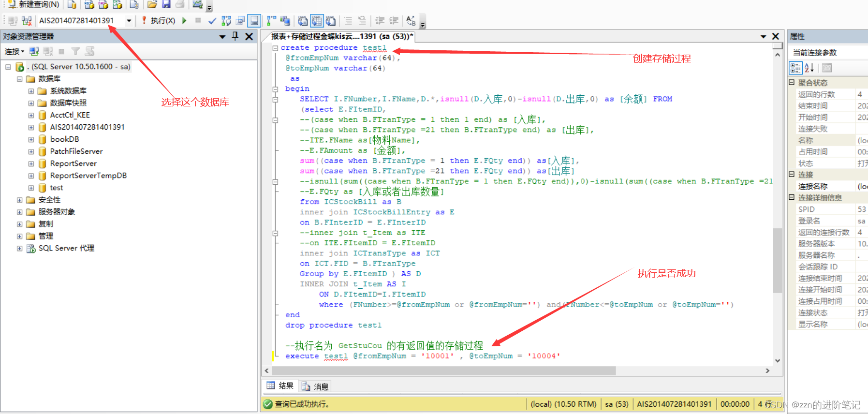
Task: Collapse the SQL Server 10.50.1600 node
Action: (8, 67)
